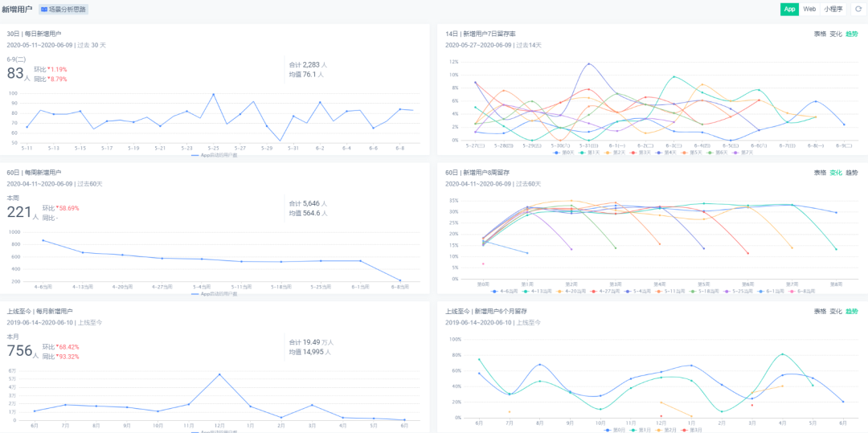
Task: Toggle 第1天 legend in 7日留存率 chart
Action: click(x=589, y=153)
